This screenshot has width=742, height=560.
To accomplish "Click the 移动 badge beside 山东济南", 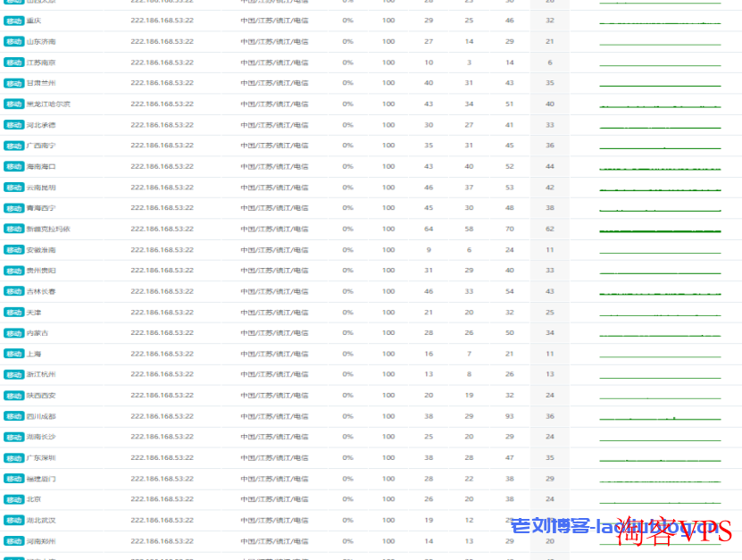I will point(13,42).
